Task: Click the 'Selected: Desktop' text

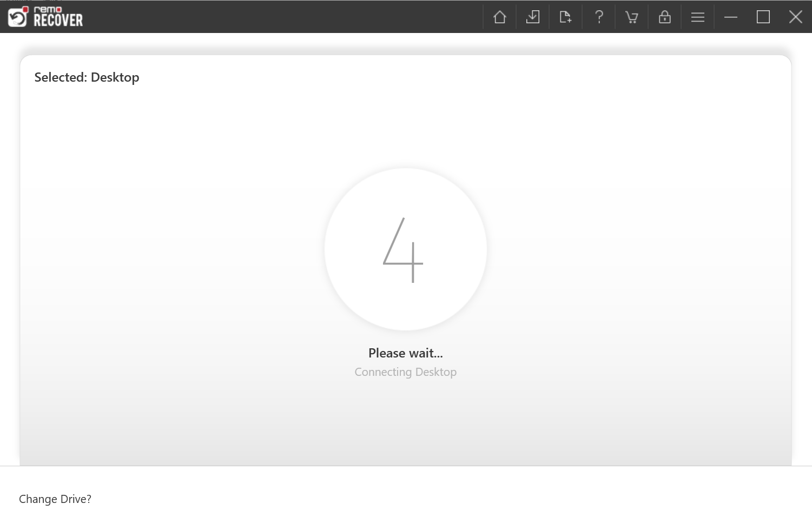Action: (x=87, y=77)
